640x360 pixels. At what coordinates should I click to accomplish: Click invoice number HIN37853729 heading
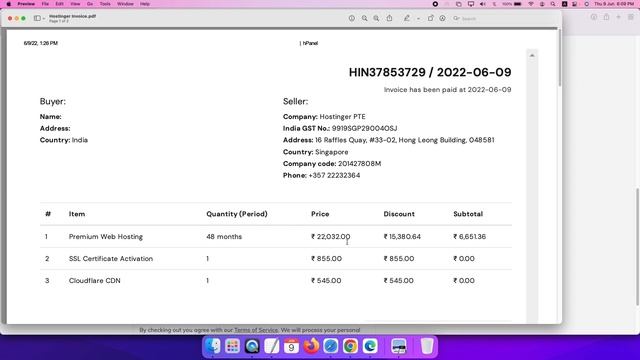[x=387, y=72]
